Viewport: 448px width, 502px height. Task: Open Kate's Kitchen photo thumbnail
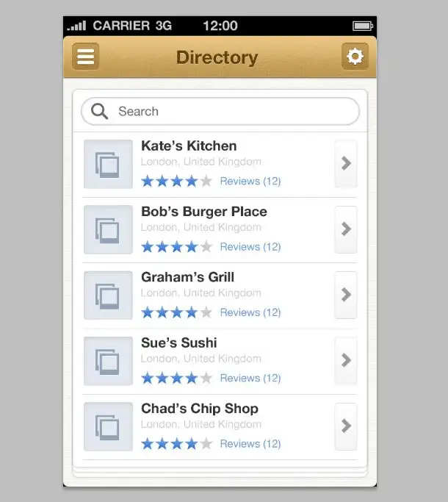pos(108,164)
